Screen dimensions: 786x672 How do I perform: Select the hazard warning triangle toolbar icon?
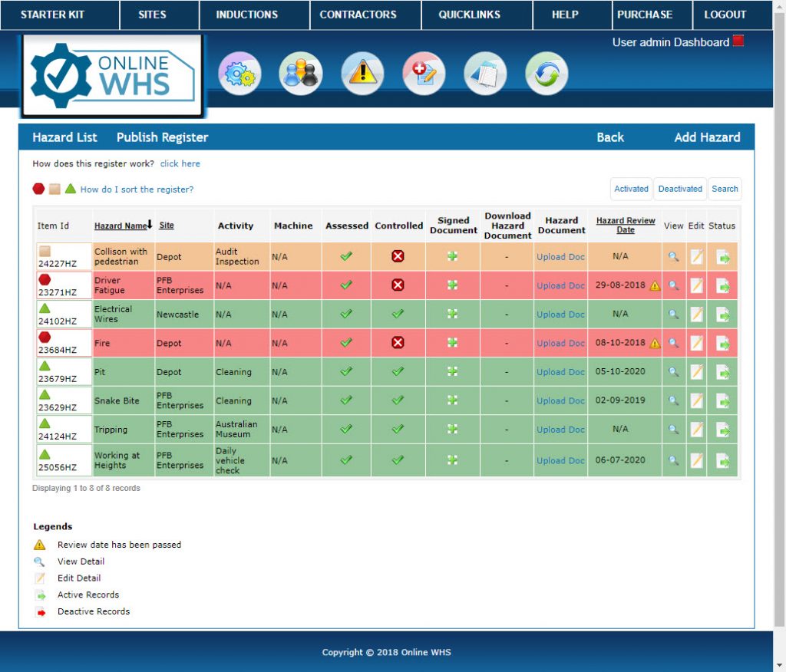(x=362, y=72)
